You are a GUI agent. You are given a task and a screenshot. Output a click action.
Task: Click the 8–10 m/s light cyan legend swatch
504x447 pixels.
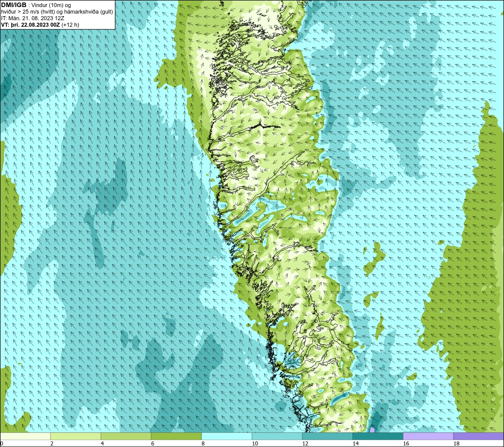click(x=227, y=436)
